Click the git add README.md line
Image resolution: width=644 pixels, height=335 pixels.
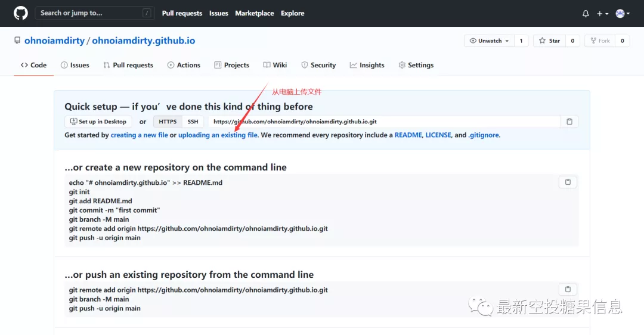pos(101,201)
